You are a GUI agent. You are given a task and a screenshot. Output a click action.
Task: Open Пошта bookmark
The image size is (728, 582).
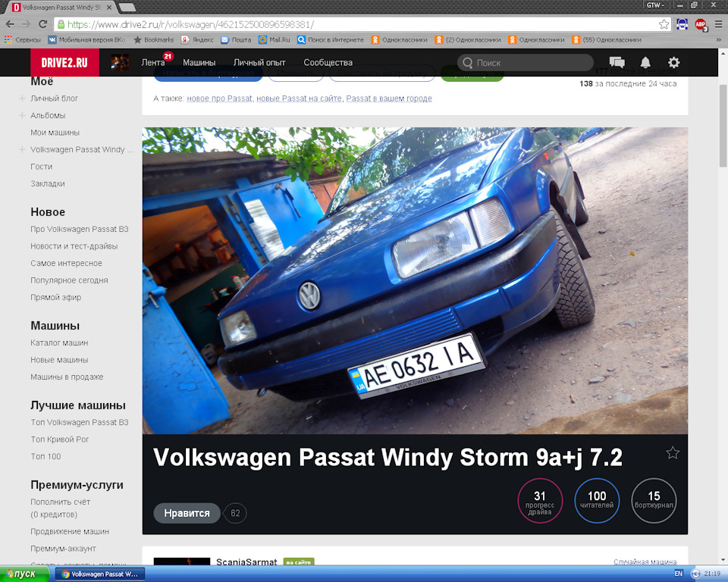coord(236,40)
